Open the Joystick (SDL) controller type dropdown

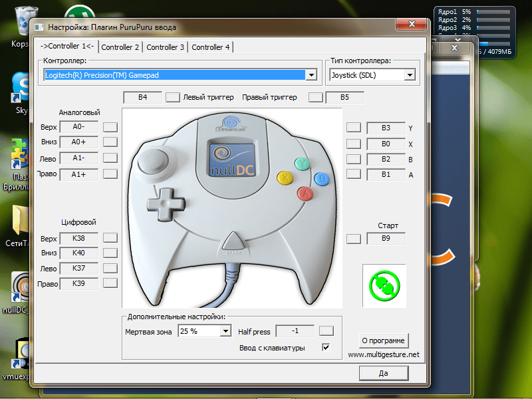pos(410,75)
